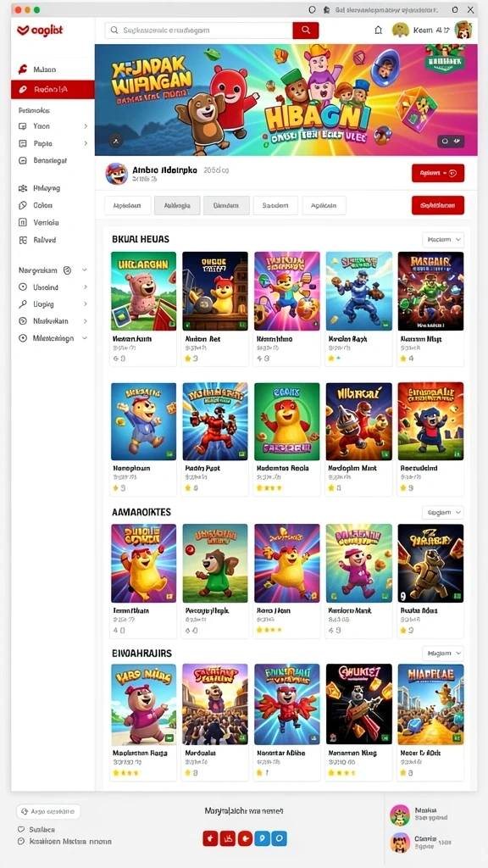The width and height of the screenshot is (488, 868).
Task: Click the small round icon at banner bottom-left
Action: [x=115, y=142]
